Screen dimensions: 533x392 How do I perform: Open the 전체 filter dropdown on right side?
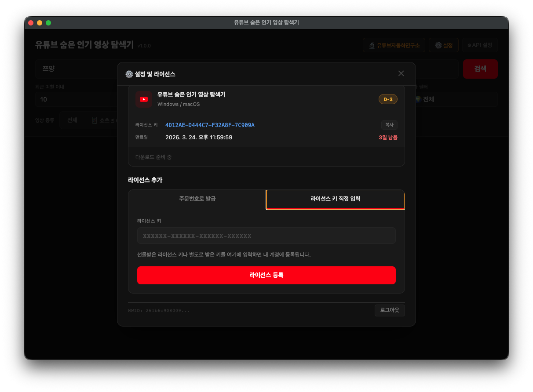(456, 99)
